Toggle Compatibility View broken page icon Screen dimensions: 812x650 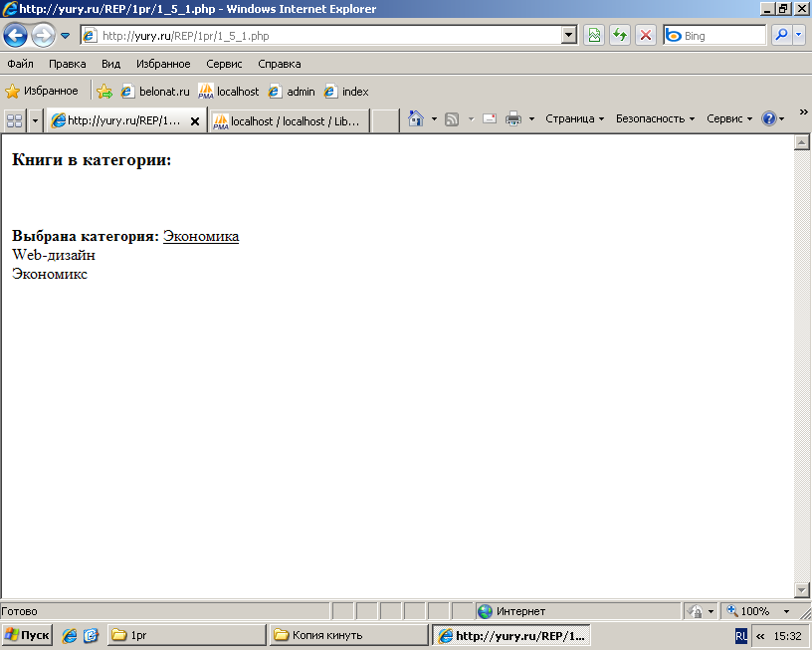pos(594,36)
